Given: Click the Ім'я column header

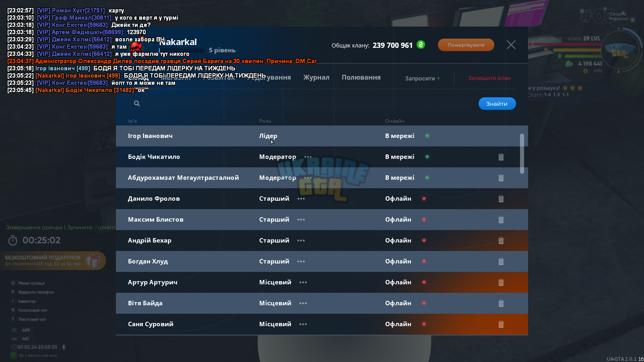Looking at the screenshot, I should click(x=132, y=121).
